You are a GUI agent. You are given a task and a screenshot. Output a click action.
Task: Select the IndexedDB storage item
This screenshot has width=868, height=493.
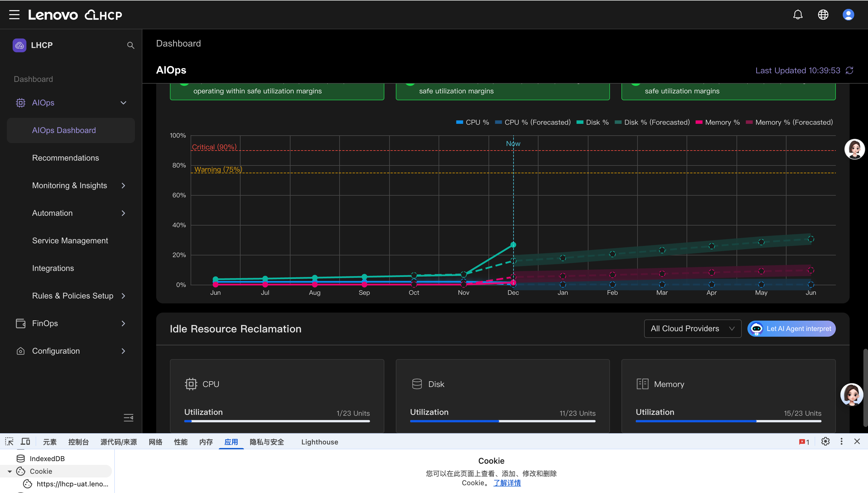[x=47, y=459]
